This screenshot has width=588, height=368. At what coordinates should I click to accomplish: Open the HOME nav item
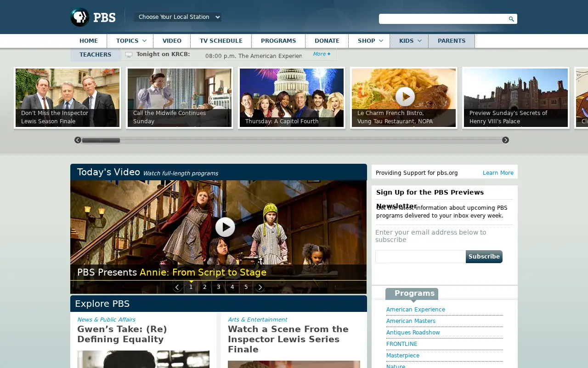point(89,41)
